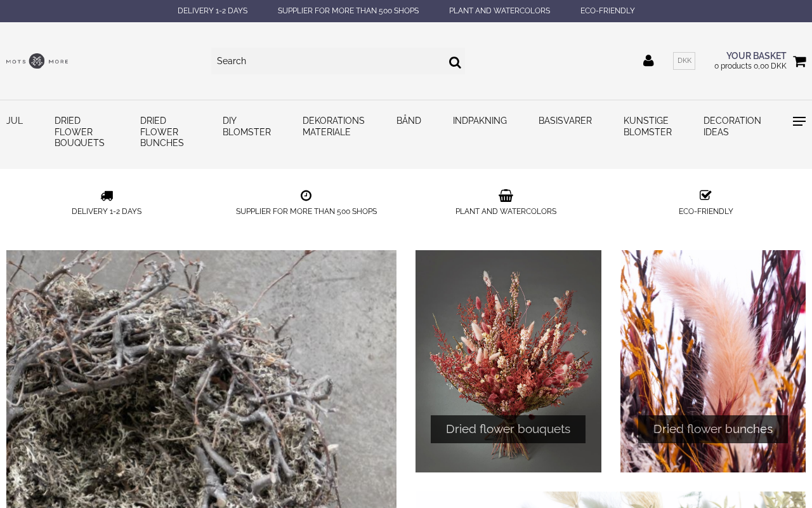
Task: Go to the Jul category
Action: click(15, 121)
